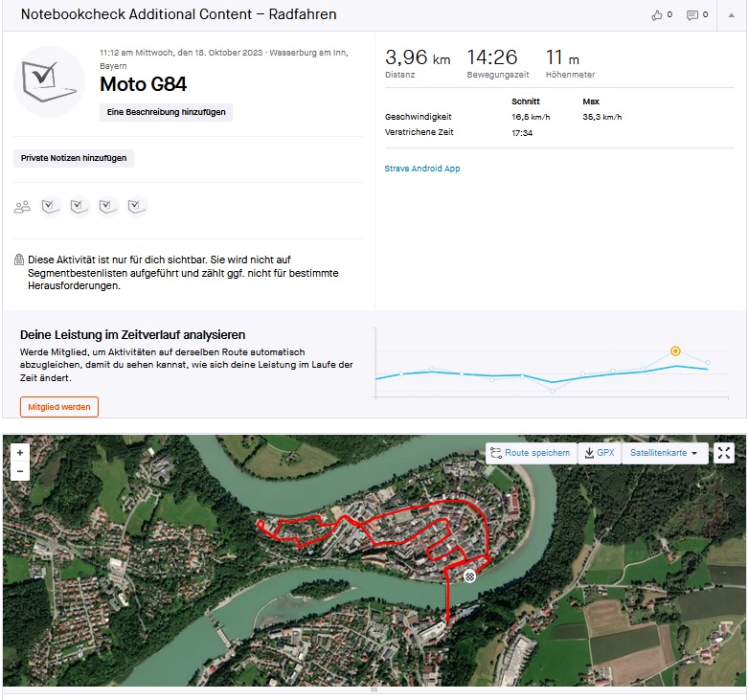Open the 'Strava Android App' link
The height and width of the screenshot is (700, 748).
click(422, 169)
